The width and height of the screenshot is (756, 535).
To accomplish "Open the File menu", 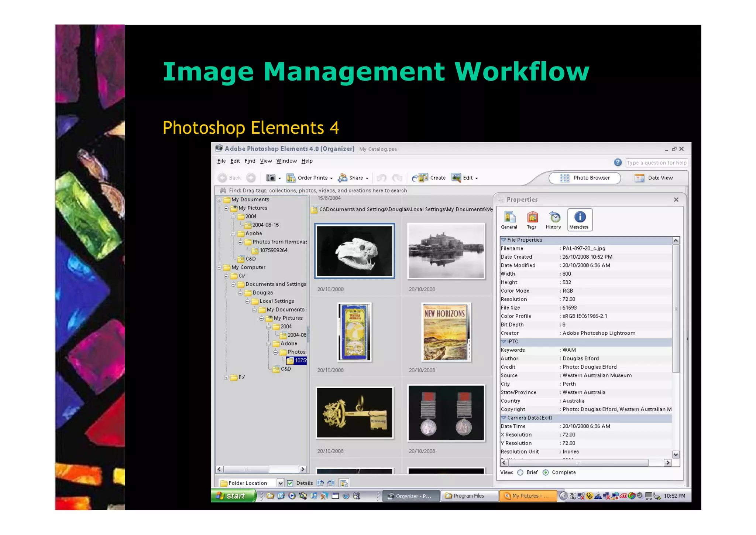I will pyautogui.click(x=221, y=161).
